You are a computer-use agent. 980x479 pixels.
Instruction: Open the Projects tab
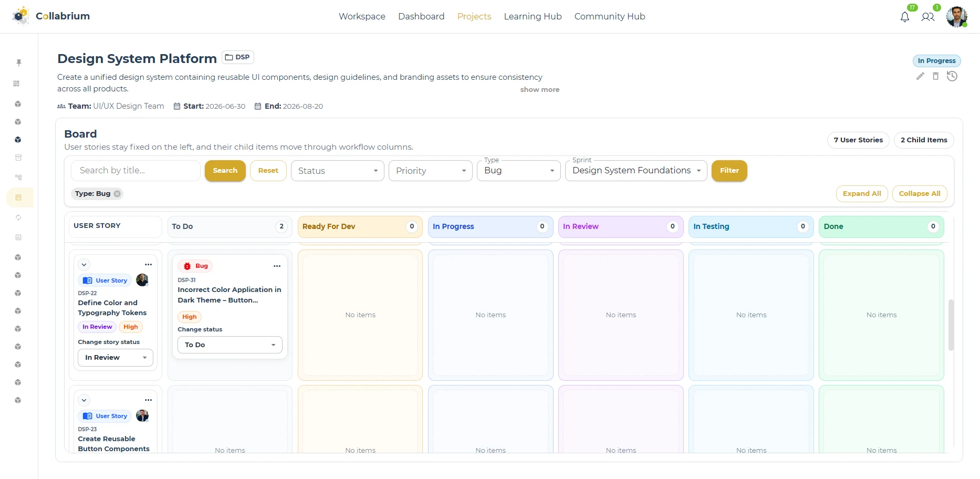tap(474, 16)
